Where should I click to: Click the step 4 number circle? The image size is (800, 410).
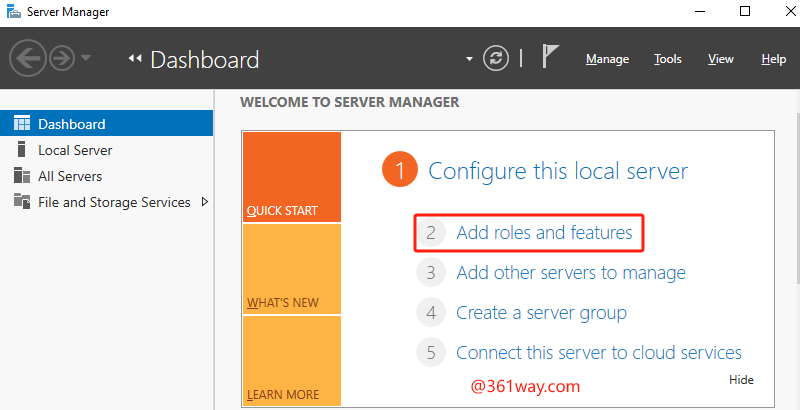pos(431,312)
